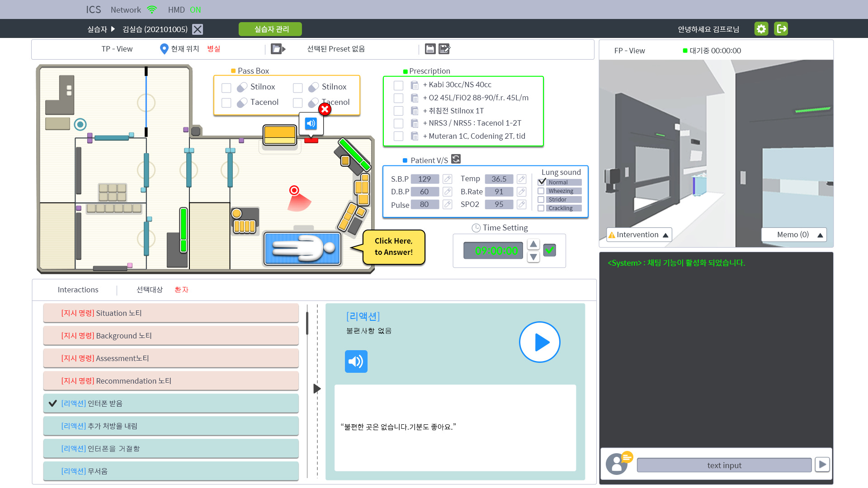Edit the S.B.P value pencil icon

point(447,179)
